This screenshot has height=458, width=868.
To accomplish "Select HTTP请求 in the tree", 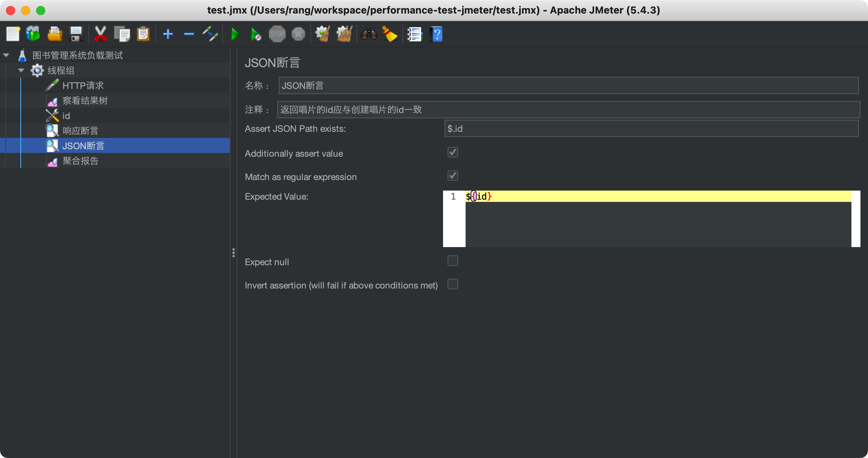I will (83, 85).
